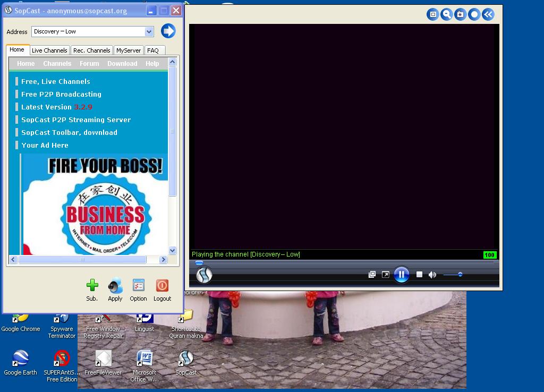Click the Spyware Terminator desktop icon
Screen dimensions: 544x392
coord(62,327)
